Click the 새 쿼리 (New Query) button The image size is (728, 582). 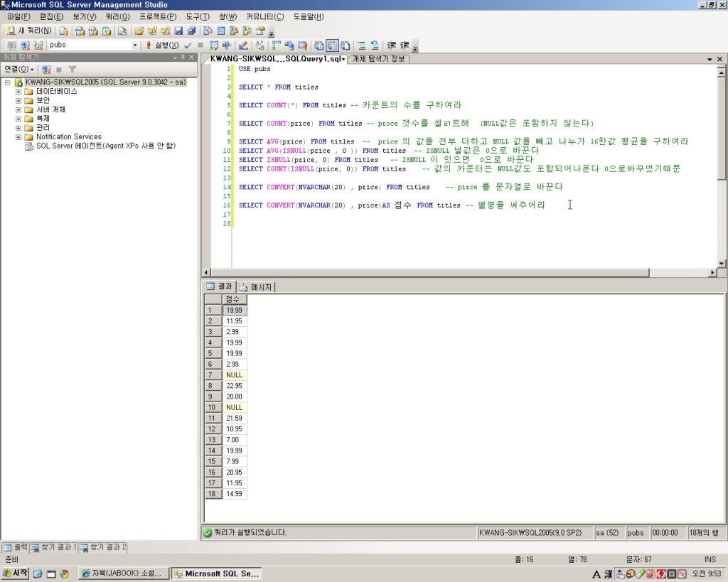29,31
